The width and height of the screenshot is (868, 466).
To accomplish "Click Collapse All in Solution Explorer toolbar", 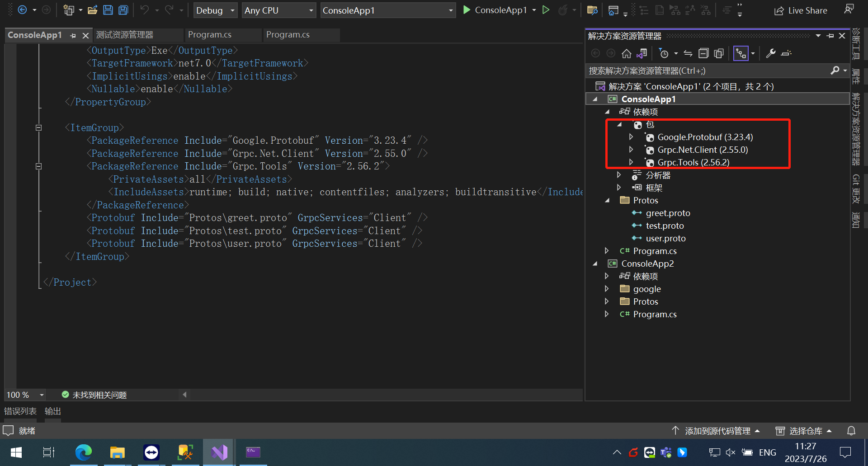I will click(x=703, y=53).
